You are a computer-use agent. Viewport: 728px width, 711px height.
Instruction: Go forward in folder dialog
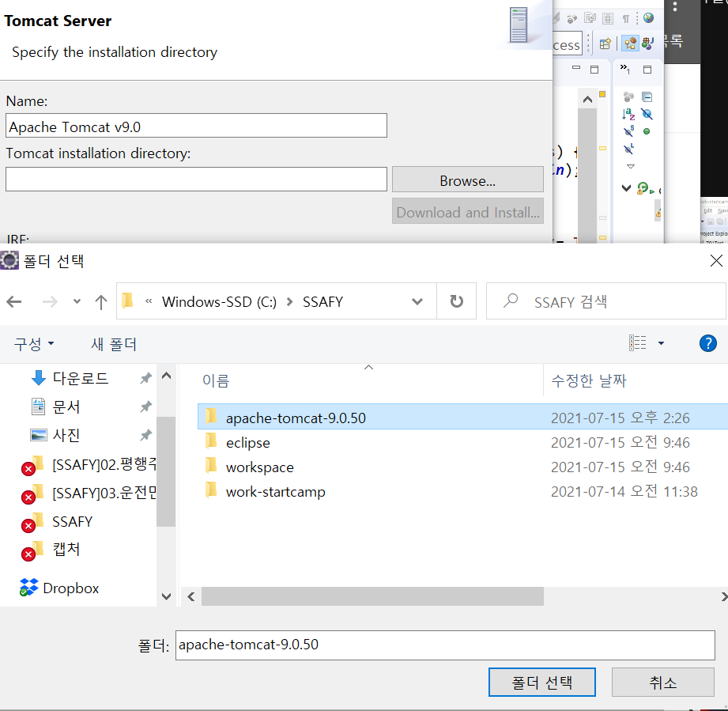pos(50,302)
